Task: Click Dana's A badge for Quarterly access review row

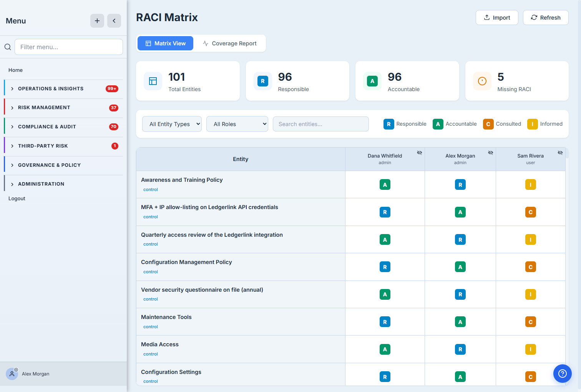Action: point(385,240)
